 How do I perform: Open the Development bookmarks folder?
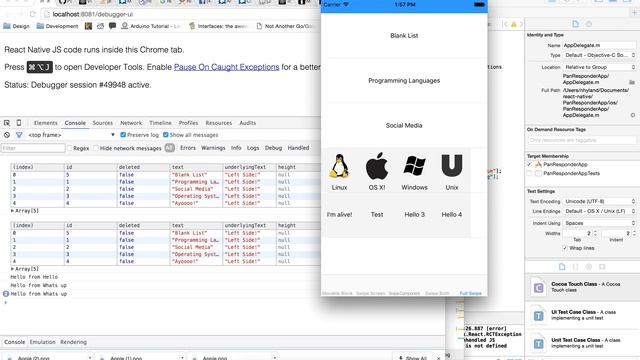(x=57, y=26)
